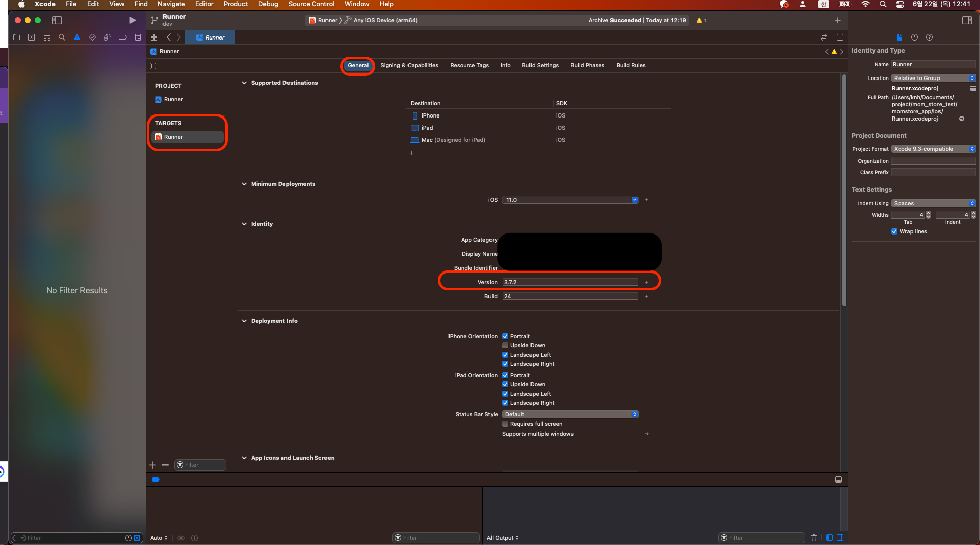Viewport: 980px width, 545px height.
Task: Toggle iPad Portrait orientation
Action: 505,375
